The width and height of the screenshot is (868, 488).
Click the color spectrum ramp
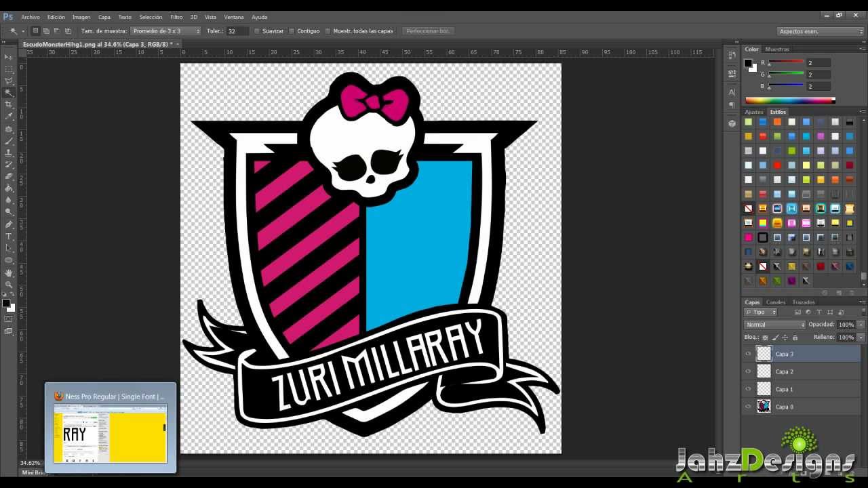point(790,100)
